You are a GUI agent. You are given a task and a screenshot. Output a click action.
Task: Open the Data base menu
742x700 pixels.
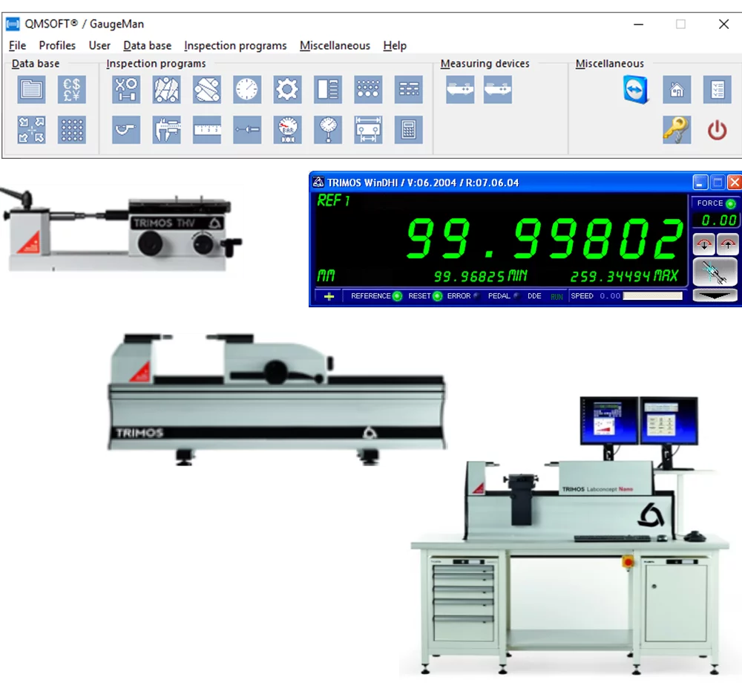coord(147,45)
